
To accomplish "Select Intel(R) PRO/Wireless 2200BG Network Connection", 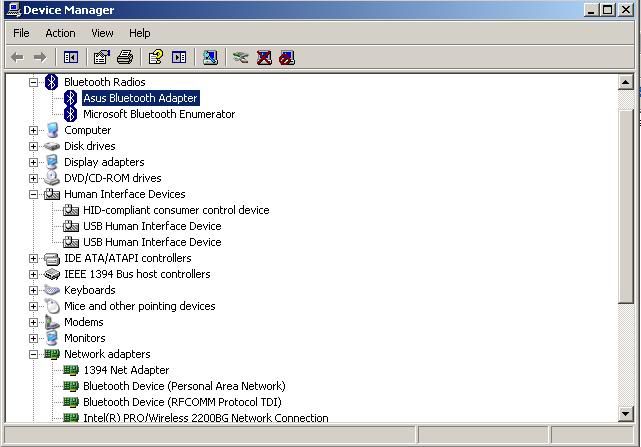I will click(206, 418).
